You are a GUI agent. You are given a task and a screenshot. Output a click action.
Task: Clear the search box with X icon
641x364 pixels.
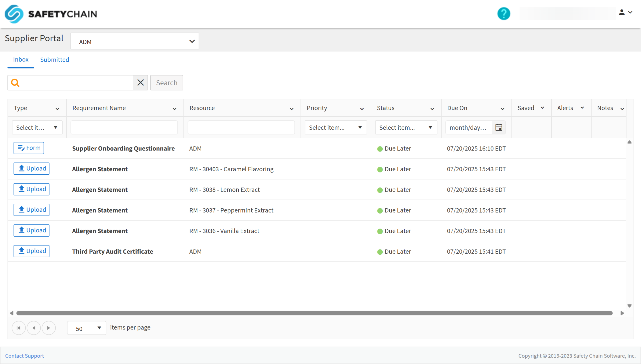140,83
